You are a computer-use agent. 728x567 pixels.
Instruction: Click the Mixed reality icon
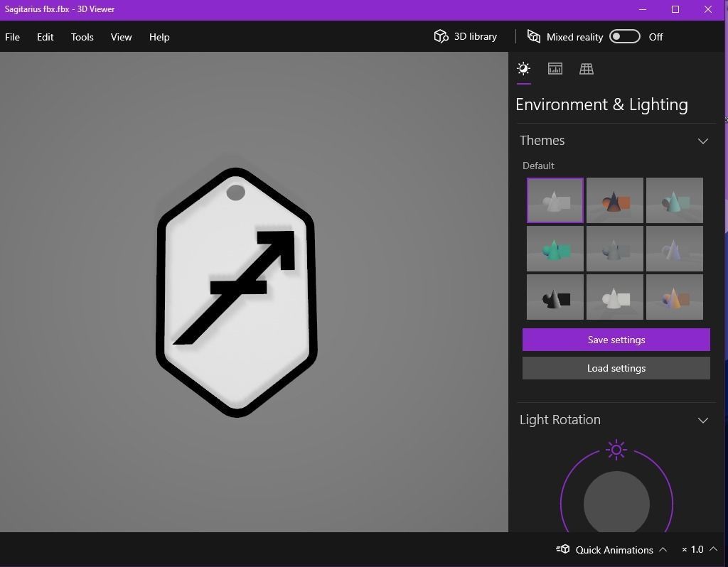tap(533, 36)
